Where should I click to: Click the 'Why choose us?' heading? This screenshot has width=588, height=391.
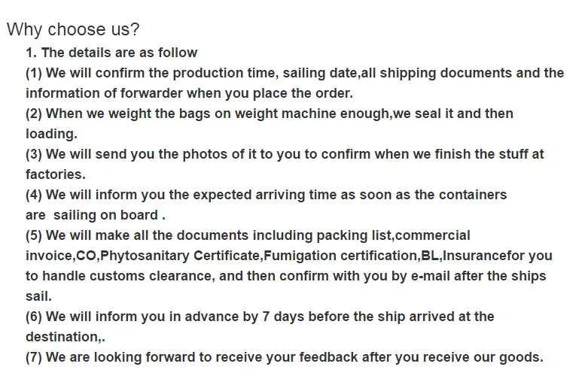[x=73, y=30]
